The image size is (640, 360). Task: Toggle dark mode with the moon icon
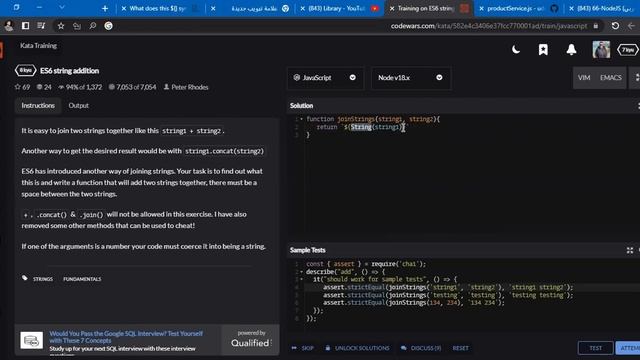516,50
